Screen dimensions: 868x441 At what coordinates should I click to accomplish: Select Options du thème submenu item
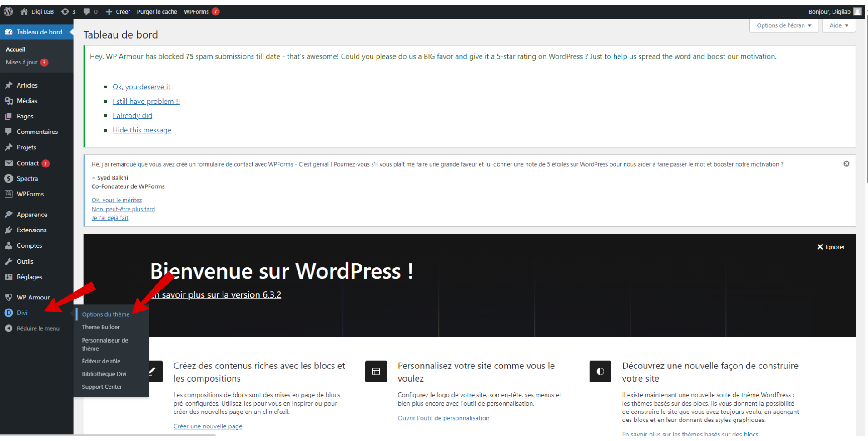click(105, 314)
